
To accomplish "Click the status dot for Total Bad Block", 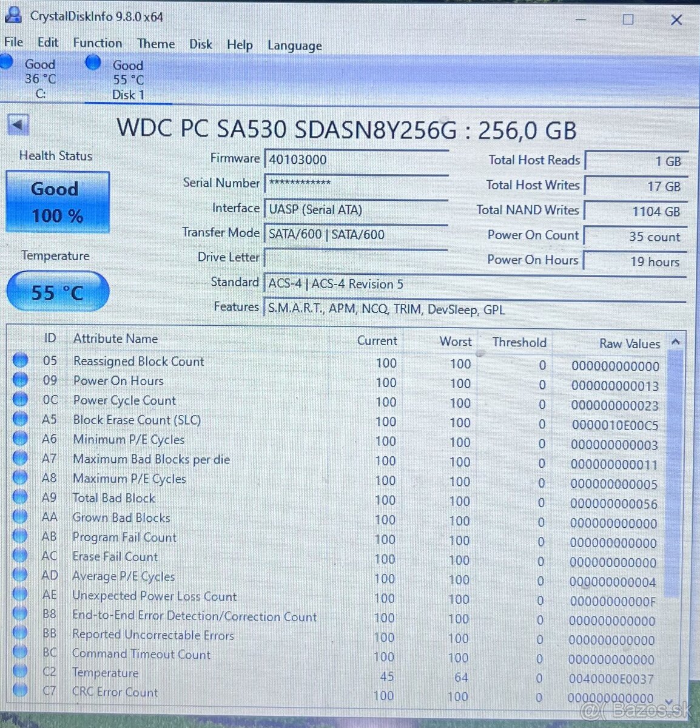I will 21,496.
